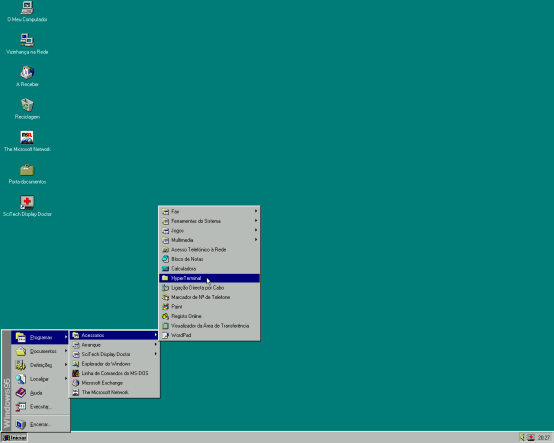
Task: Launch Bloco de Notas from Acessórios menu
Action: [209, 259]
